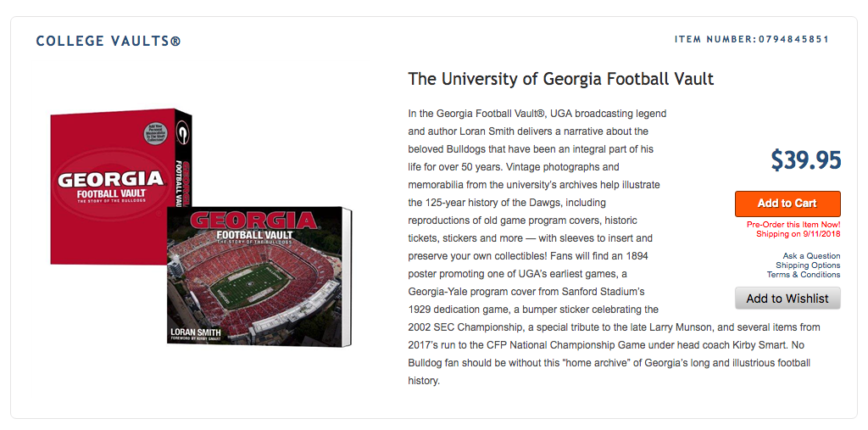Add this item to Wishlist
Screen dimensions: 868x430
(787, 299)
